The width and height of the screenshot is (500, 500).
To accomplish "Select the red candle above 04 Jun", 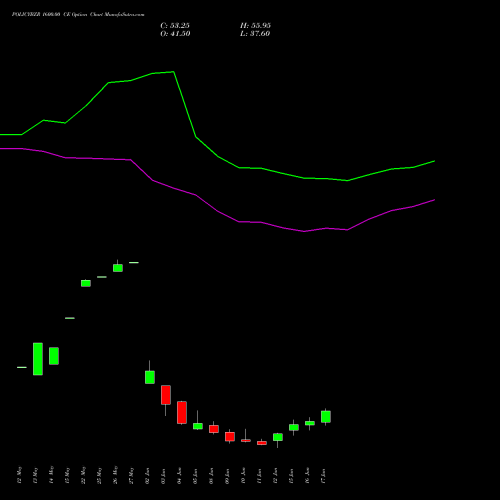I will coord(182,412).
